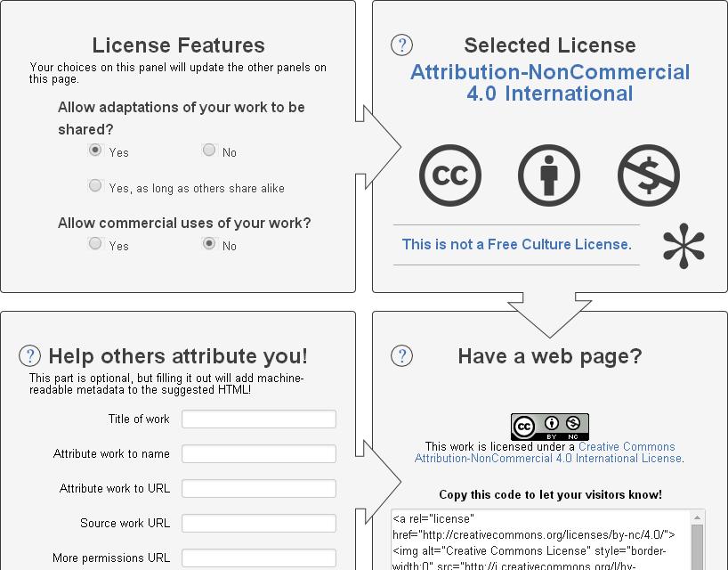The image size is (728, 570).
Task: Click the NonCommercial crossed dollar icon
Action: (649, 175)
